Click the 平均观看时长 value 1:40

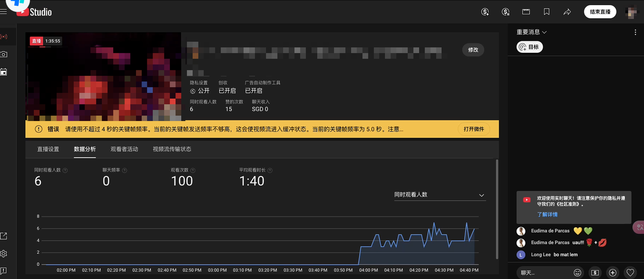(252, 181)
